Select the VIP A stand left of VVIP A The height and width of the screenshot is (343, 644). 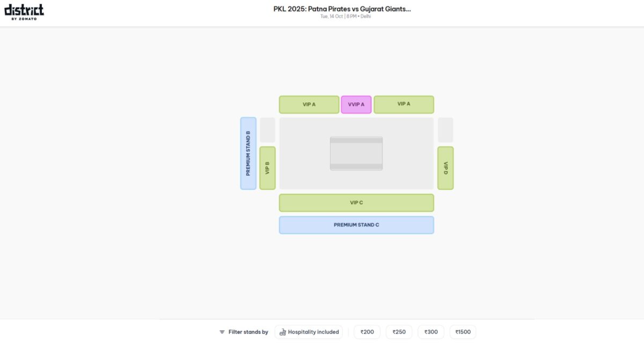point(310,105)
